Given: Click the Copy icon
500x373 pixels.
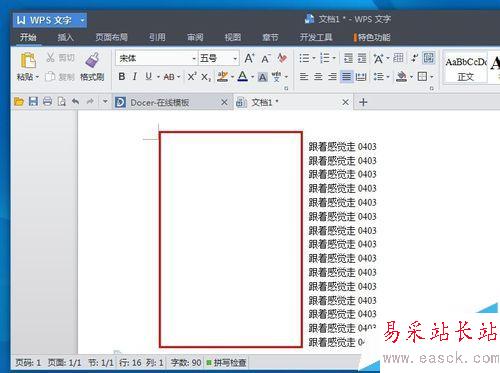Looking at the screenshot, I should (50, 77).
